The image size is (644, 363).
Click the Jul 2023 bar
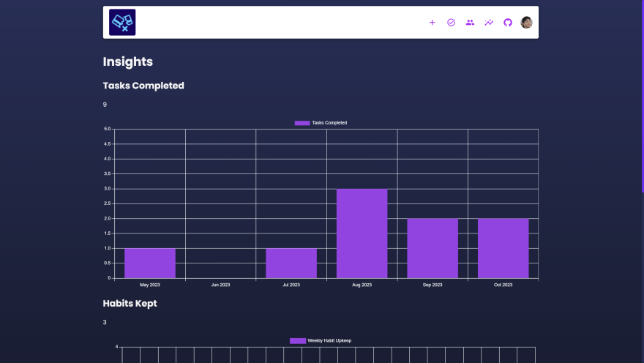pos(291,263)
